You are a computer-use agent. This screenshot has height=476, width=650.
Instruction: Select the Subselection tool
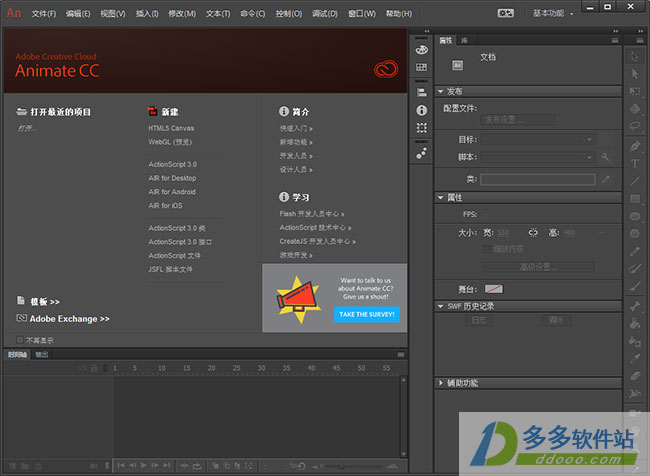pos(635,74)
